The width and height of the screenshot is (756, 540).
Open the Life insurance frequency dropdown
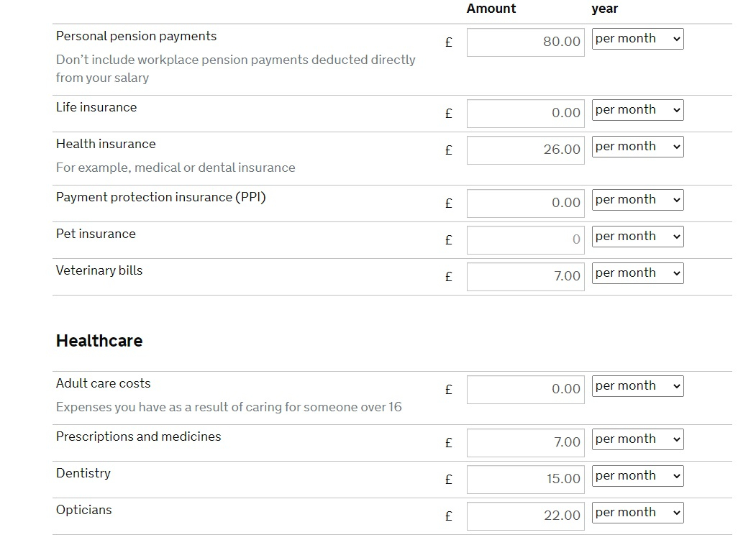click(637, 110)
